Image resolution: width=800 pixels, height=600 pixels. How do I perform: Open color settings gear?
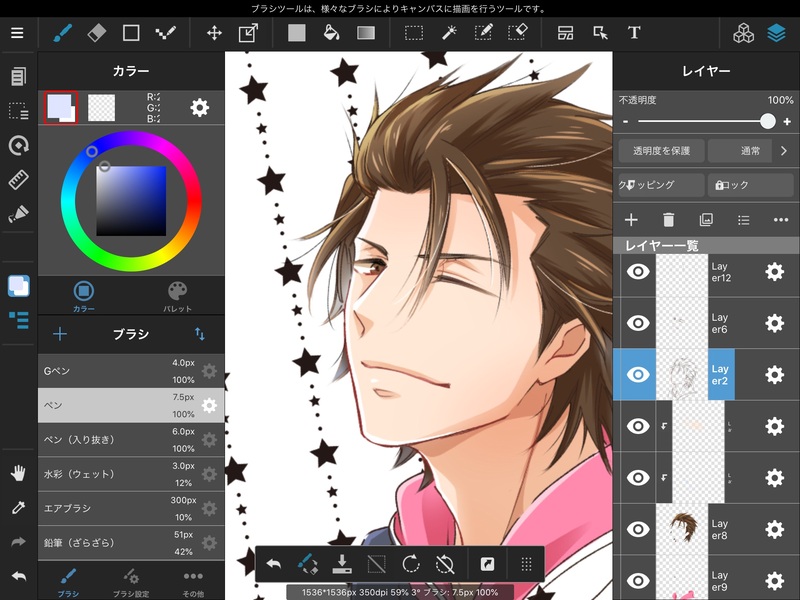199,108
